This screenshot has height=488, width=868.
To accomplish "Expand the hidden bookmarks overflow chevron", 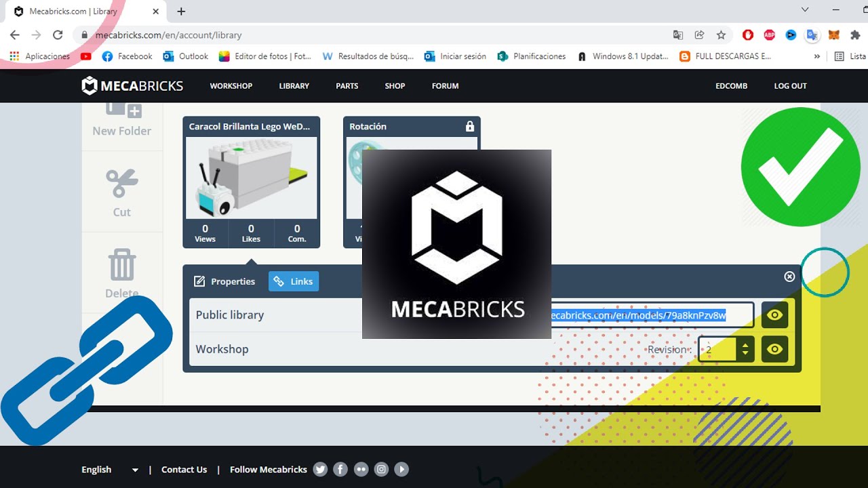I will click(x=816, y=56).
